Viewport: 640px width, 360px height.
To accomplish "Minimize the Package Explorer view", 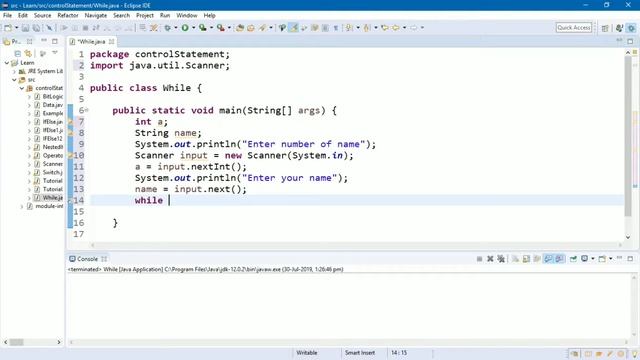I will click(44, 41).
